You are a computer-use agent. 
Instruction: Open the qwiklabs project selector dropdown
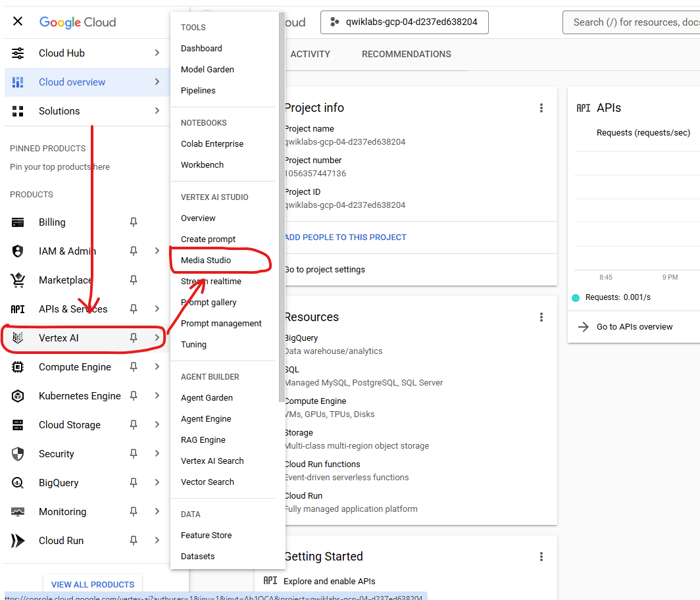click(405, 22)
